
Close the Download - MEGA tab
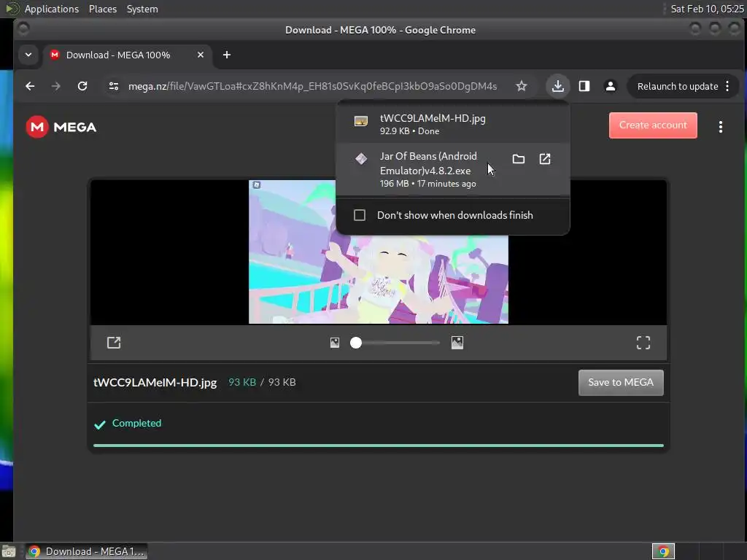[201, 55]
